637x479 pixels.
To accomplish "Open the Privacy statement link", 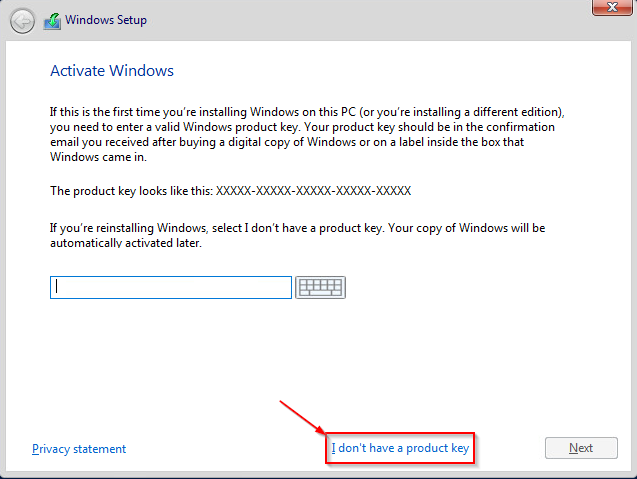I will (x=79, y=449).
